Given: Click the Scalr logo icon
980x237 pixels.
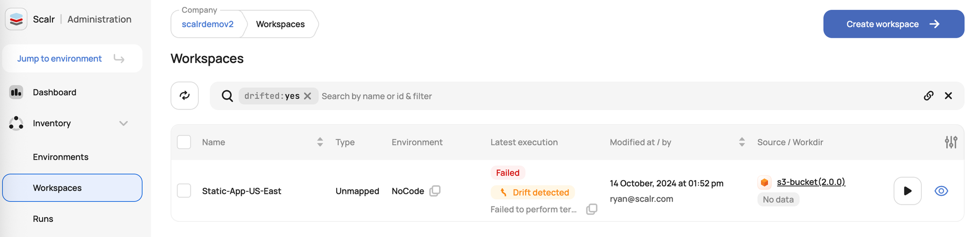Looking at the screenshot, I should (x=16, y=19).
